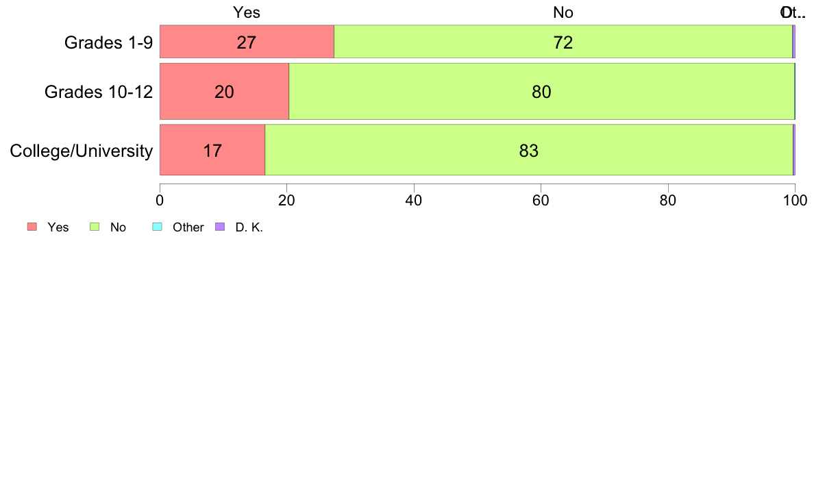
Task: Click the cyan Other legend swatch
Action: pyautogui.click(x=158, y=227)
